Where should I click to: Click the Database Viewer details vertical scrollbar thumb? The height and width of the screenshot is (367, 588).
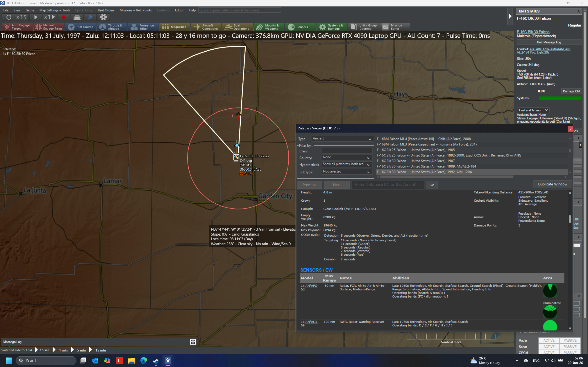coord(570,219)
